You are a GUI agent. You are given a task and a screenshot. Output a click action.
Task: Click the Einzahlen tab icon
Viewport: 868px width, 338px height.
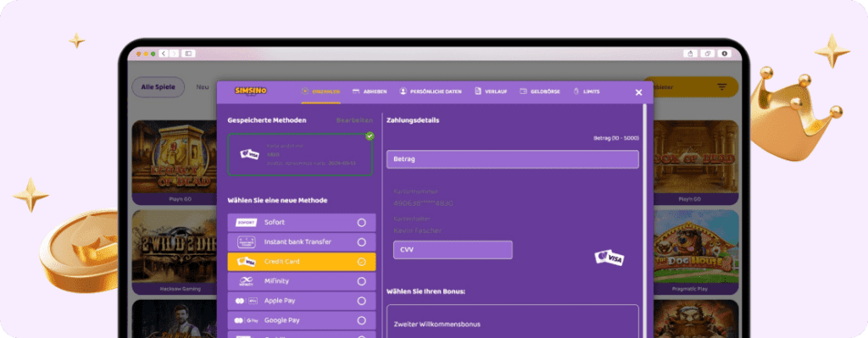coord(305,91)
